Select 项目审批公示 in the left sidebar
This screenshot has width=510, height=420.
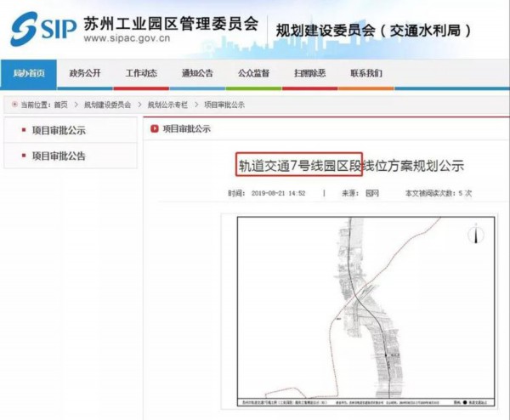(x=59, y=130)
